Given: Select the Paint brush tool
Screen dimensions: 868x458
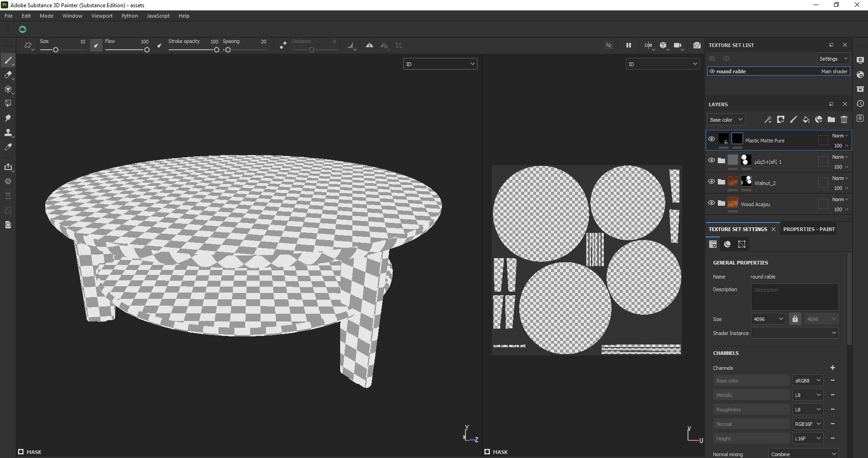Looking at the screenshot, I should [x=8, y=60].
